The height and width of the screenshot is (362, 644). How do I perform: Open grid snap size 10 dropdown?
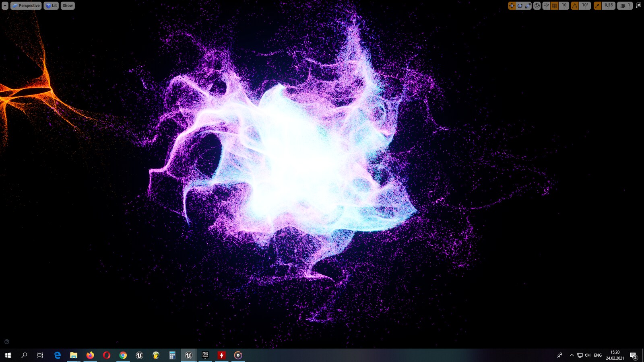pos(564,6)
